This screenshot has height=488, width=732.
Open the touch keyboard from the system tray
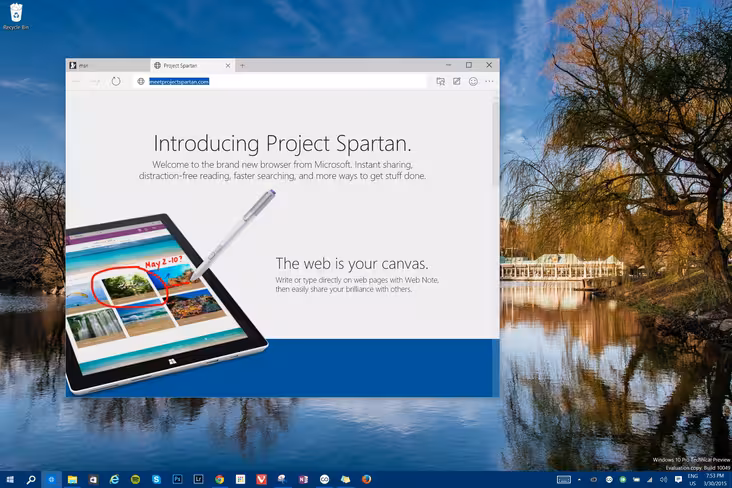tap(564, 480)
